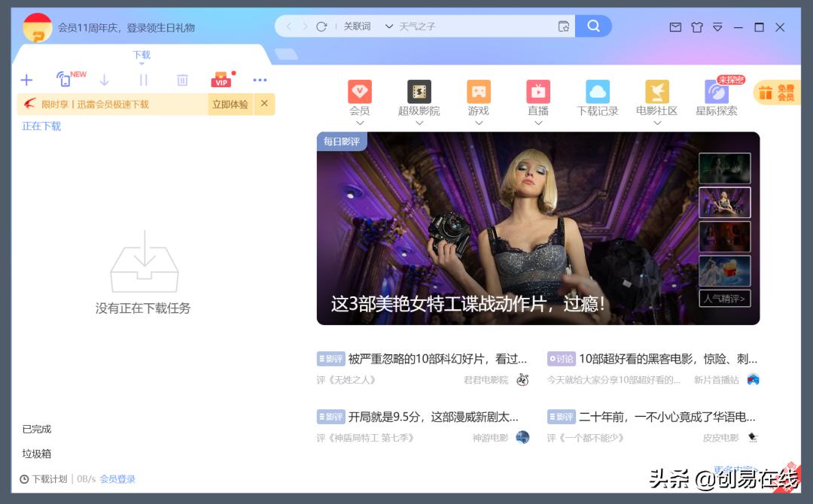Open the 垃圾箱 trash section
813x504 pixels.
[x=38, y=454]
